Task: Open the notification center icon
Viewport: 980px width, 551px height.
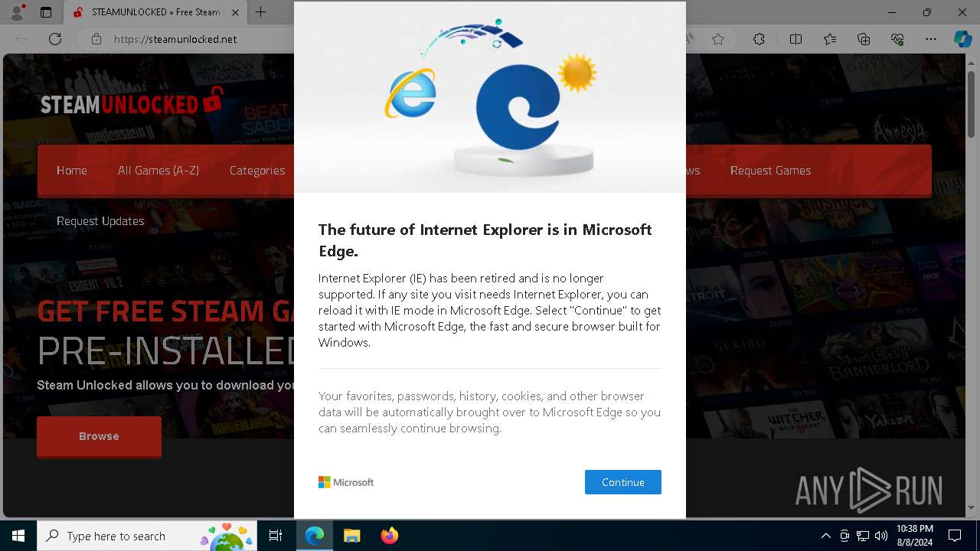Action: click(x=955, y=536)
